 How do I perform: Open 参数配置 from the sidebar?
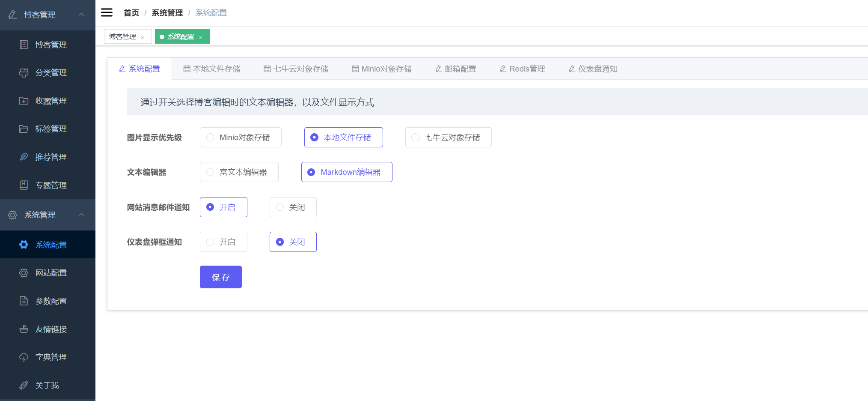(48, 301)
